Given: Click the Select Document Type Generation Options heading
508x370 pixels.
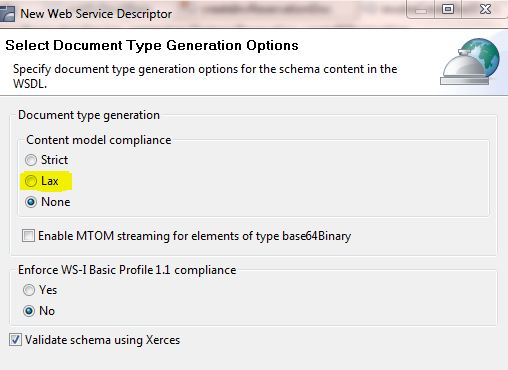Looking at the screenshot, I should (x=152, y=45).
